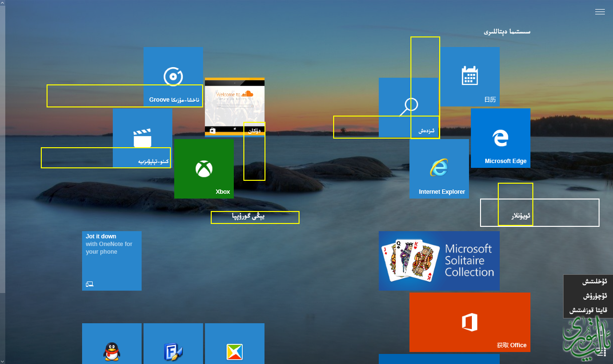Open the orange Office tile (获取 Office)
The height and width of the screenshot is (364, 613).
(x=470, y=322)
